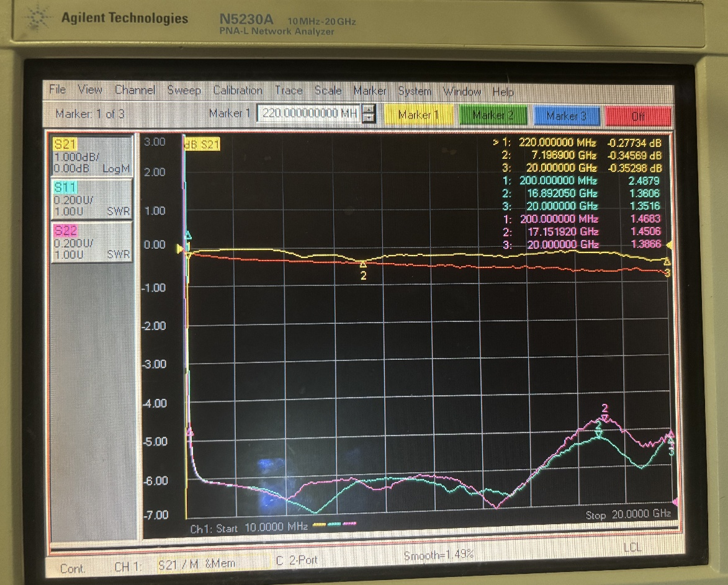Screen dimensions: 728x585
Task: Open the Calibration menu
Action: click(x=238, y=91)
